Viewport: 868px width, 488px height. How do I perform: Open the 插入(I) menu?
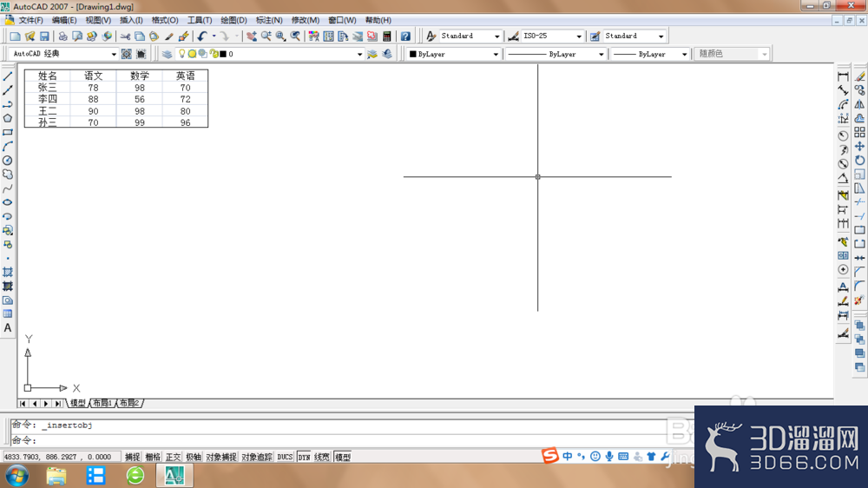pos(131,20)
